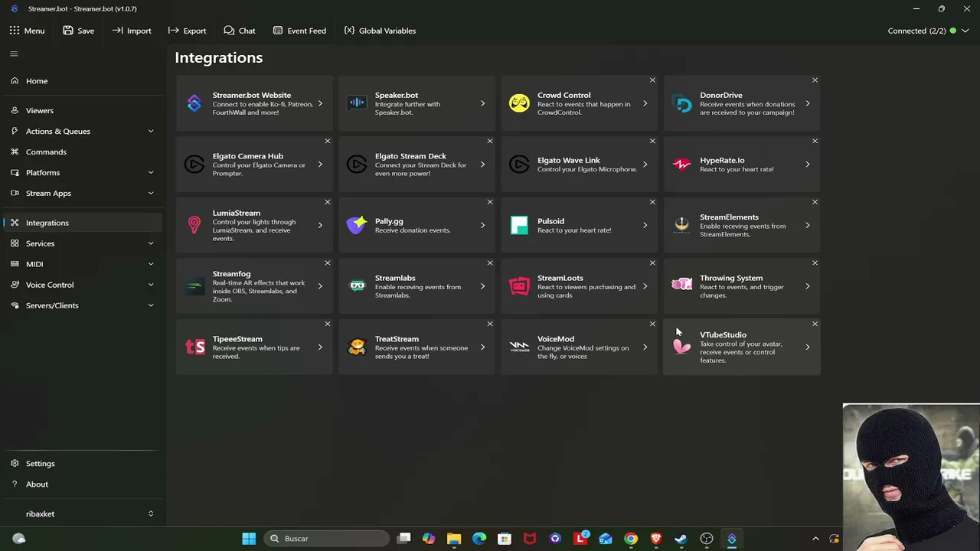
Task: Open the Event Feed
Action: pyautogui.click(x=299, y=31)
